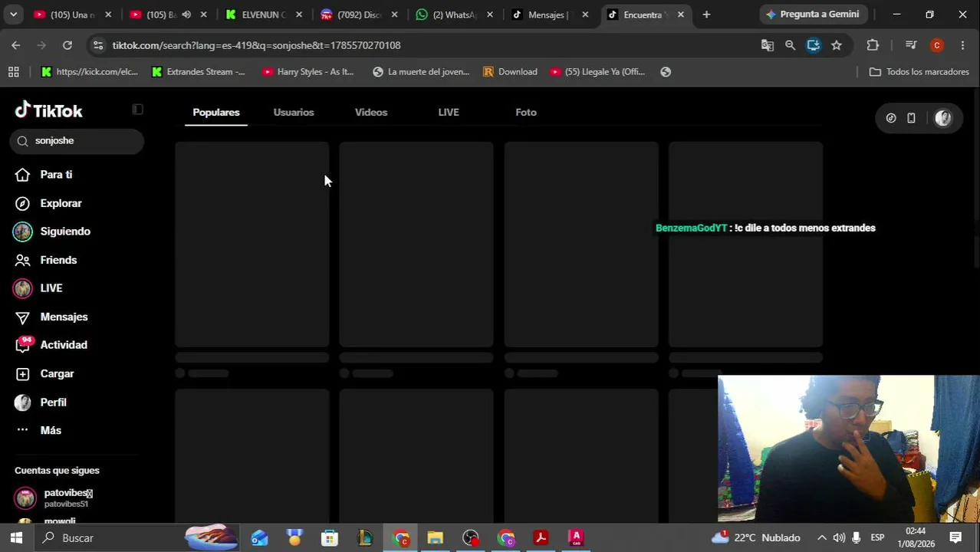The width and height of the screenshot is (980, 552).
Task: Open LIVE in the left sidebar
Action: [51, 288]
